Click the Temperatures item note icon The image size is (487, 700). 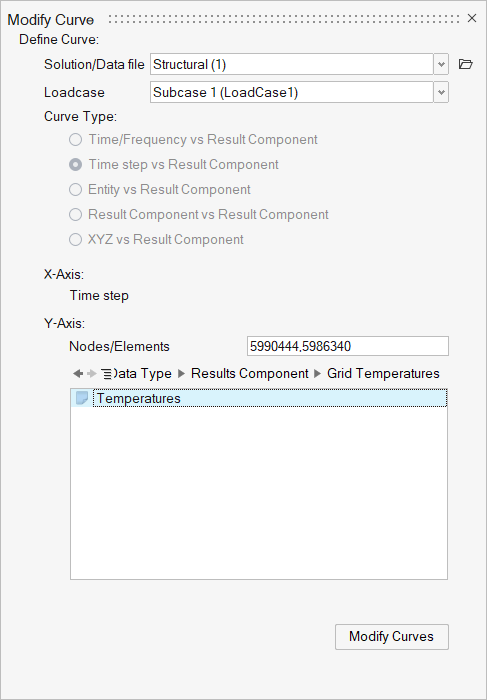(82, 398)
